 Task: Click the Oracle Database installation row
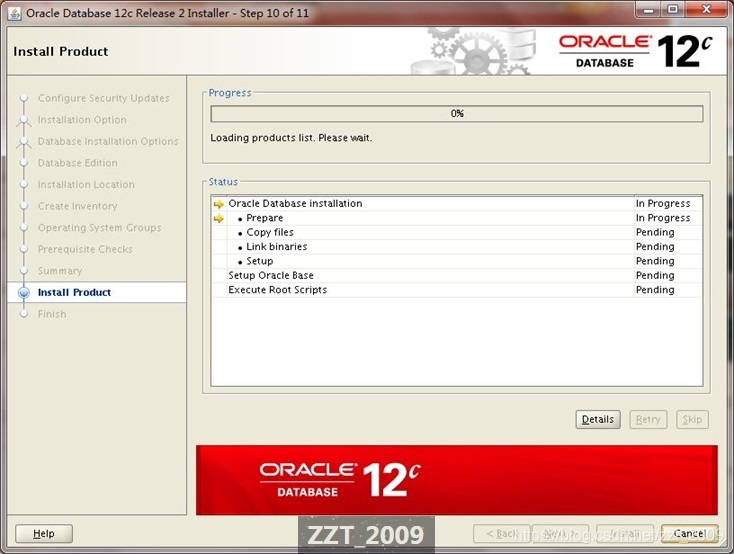[x=456, y=204]
